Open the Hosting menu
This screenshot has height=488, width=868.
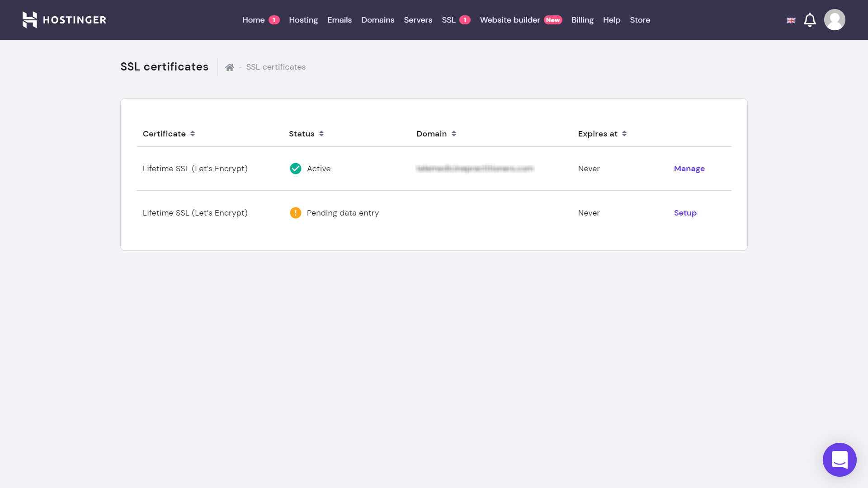(x=303, y=20)
